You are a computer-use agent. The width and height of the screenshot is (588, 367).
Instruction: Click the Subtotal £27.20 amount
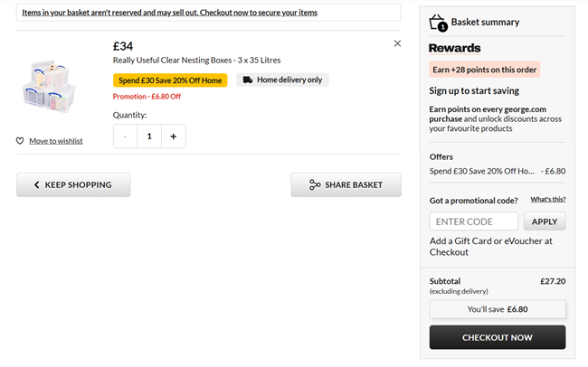pyautogui.click(x=553, y=281)
